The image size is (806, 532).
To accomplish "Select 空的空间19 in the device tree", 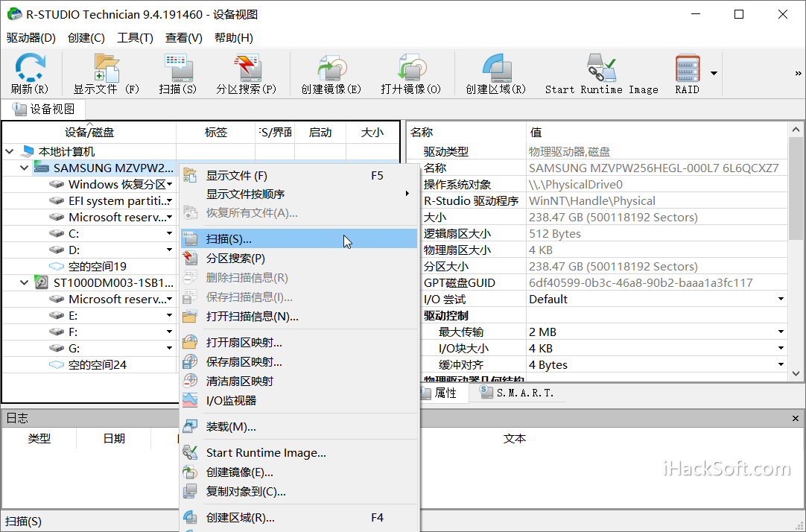I will coord(97,266).
